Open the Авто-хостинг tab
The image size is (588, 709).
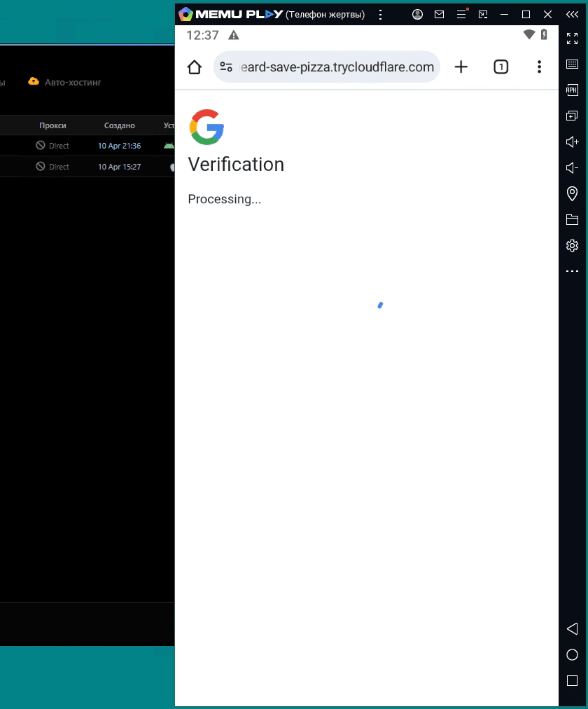point(64,82)
